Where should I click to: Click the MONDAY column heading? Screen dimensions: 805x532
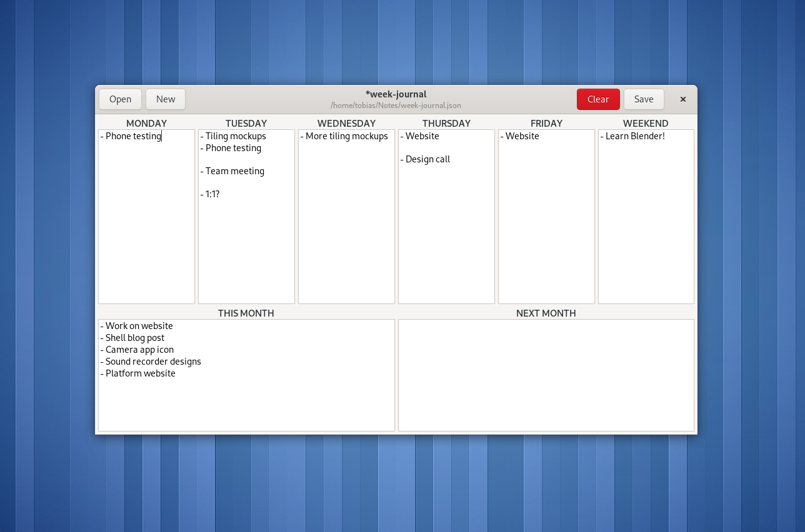tap(146, 123)
